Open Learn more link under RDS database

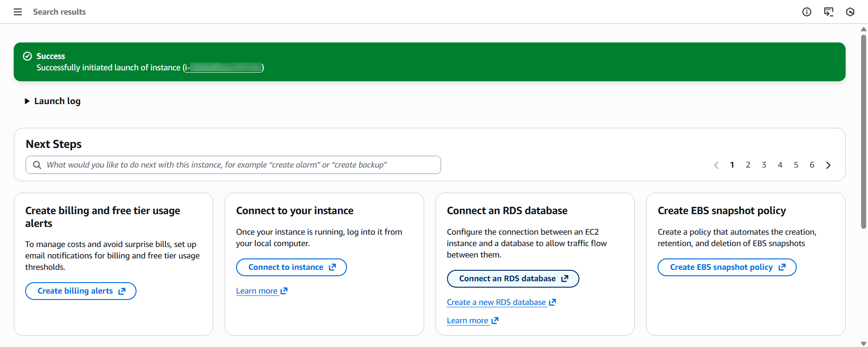[468, 321]
